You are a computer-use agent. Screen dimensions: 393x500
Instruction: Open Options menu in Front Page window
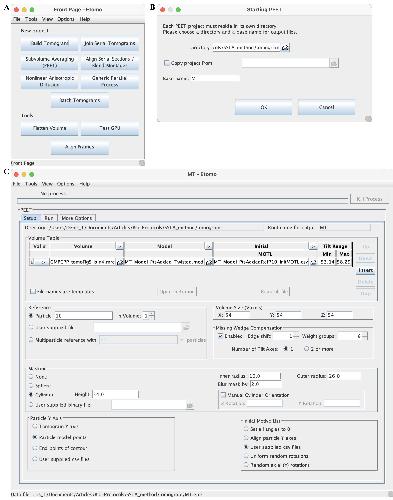pos(66,19)
